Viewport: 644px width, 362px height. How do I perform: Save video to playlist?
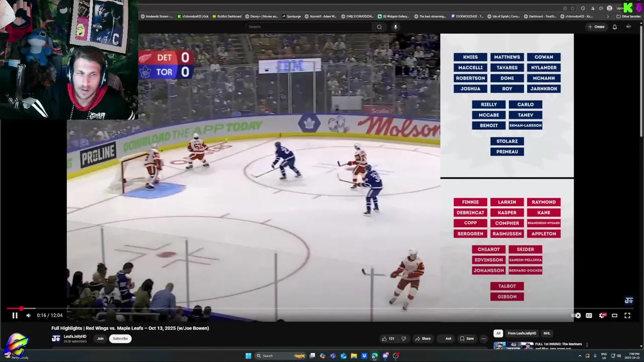coord(467,338)
